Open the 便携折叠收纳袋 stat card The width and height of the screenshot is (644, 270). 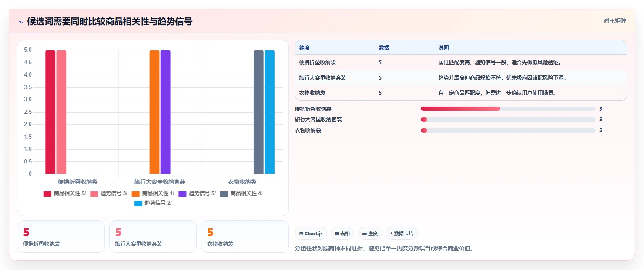click(61, 237)
